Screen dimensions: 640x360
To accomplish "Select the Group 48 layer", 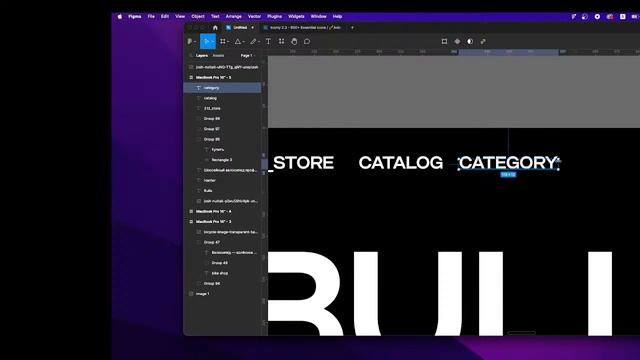I will pos(222,263).
